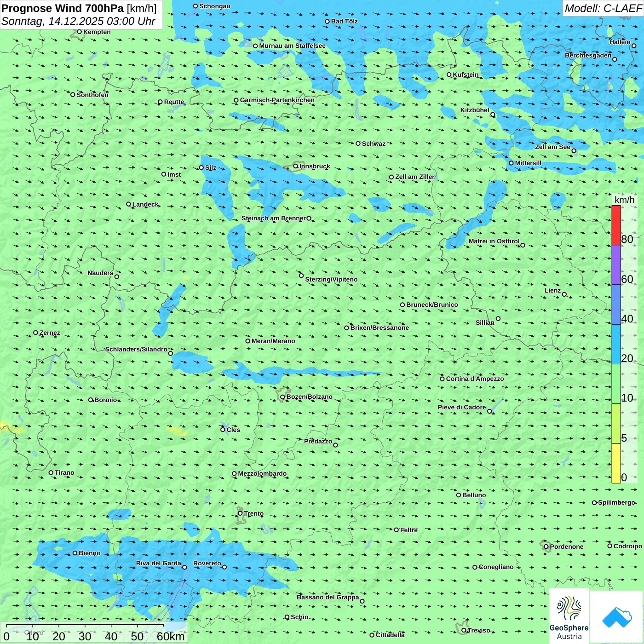Click the 'Spilimbergo' label
Viewport: 644px width, 644px height.
point(616,502)
